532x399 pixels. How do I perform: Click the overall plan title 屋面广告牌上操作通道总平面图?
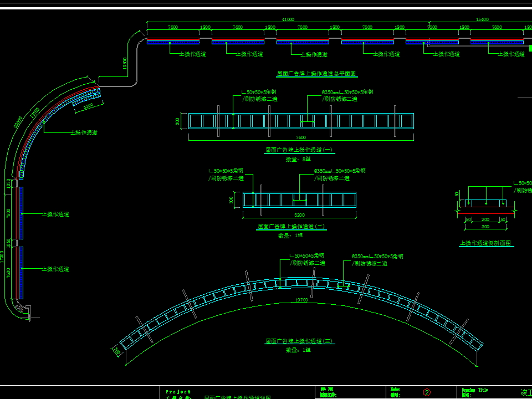317,73
